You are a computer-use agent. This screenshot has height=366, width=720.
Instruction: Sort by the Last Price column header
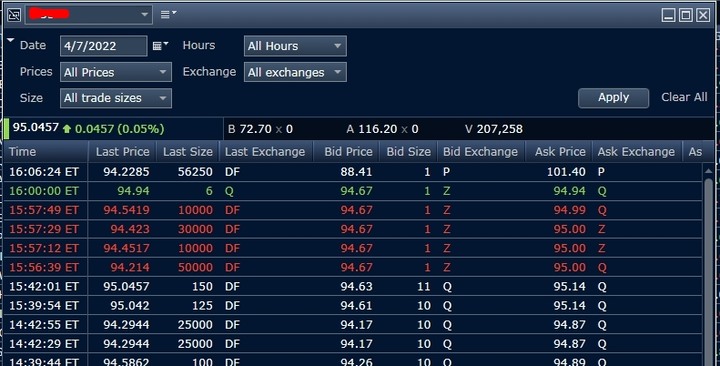pyautogui.click(x=122, y=152)
